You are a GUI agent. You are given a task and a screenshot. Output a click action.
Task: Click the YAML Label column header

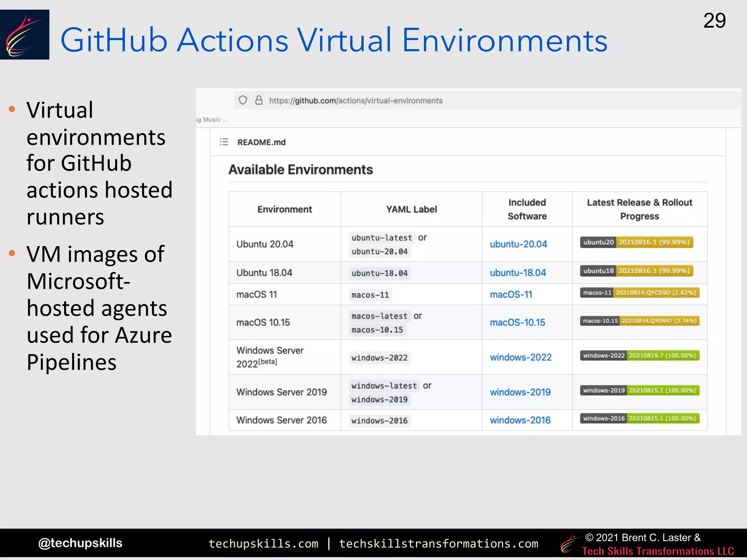point(411,209)
